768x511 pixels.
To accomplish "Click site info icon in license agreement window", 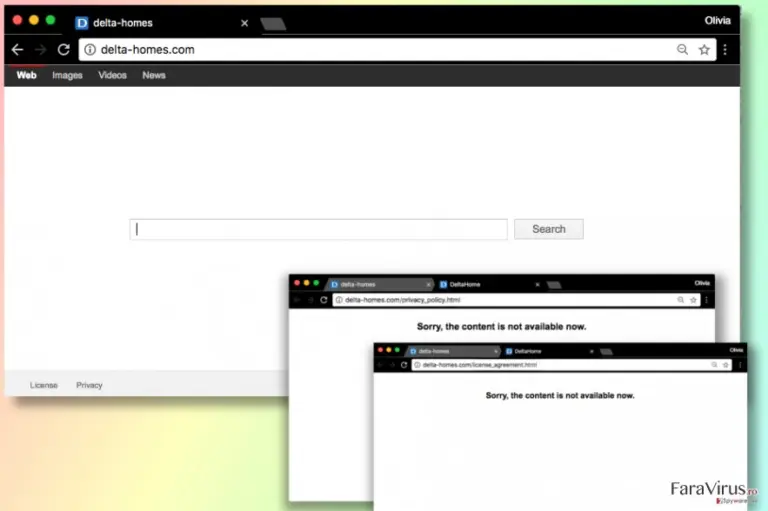I will [x=417, y=365].
